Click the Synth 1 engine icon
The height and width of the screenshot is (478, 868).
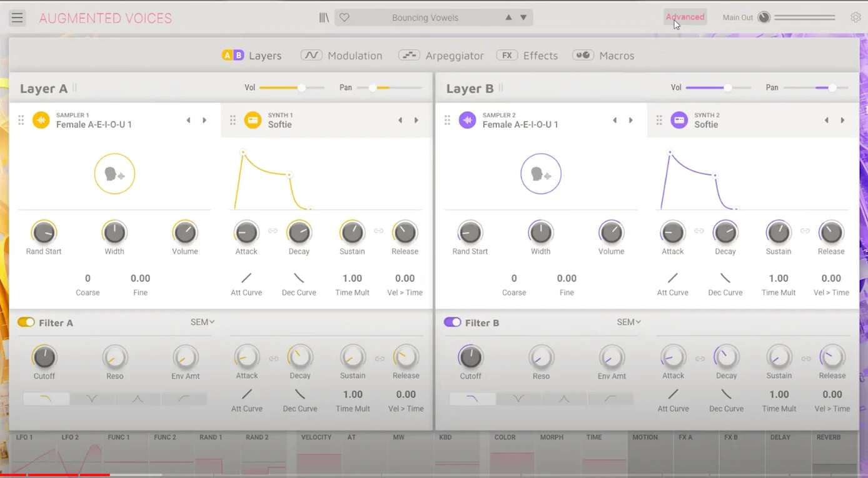(253, 120)
